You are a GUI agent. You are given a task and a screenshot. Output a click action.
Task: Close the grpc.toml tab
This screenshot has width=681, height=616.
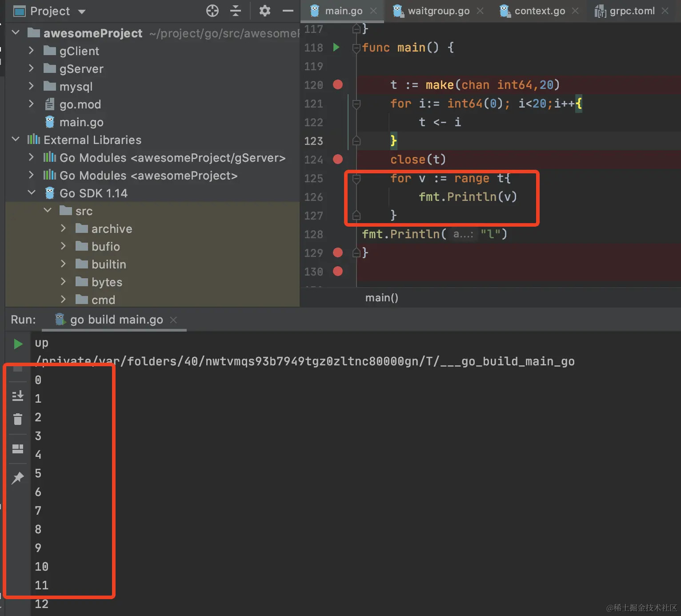tap(665, 11)
